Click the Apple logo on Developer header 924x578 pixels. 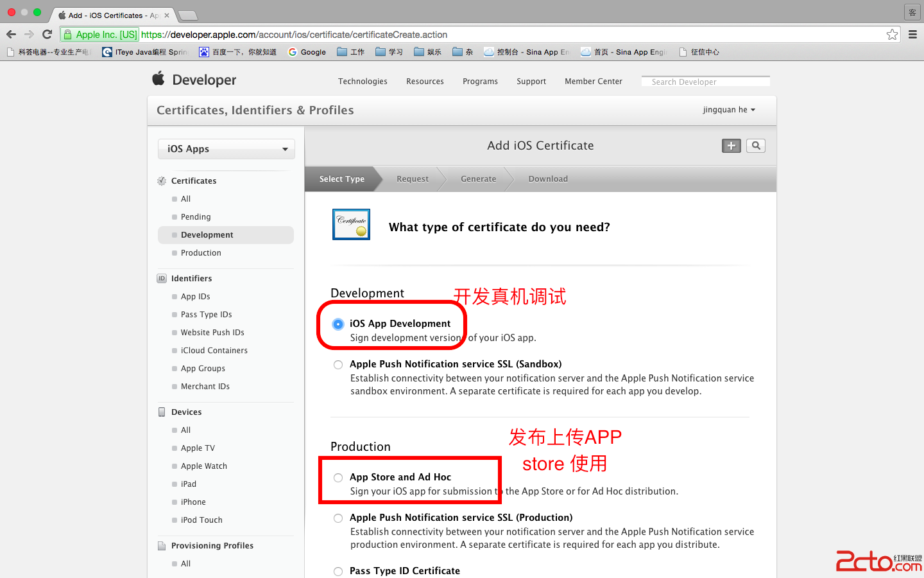coord(158,78)
